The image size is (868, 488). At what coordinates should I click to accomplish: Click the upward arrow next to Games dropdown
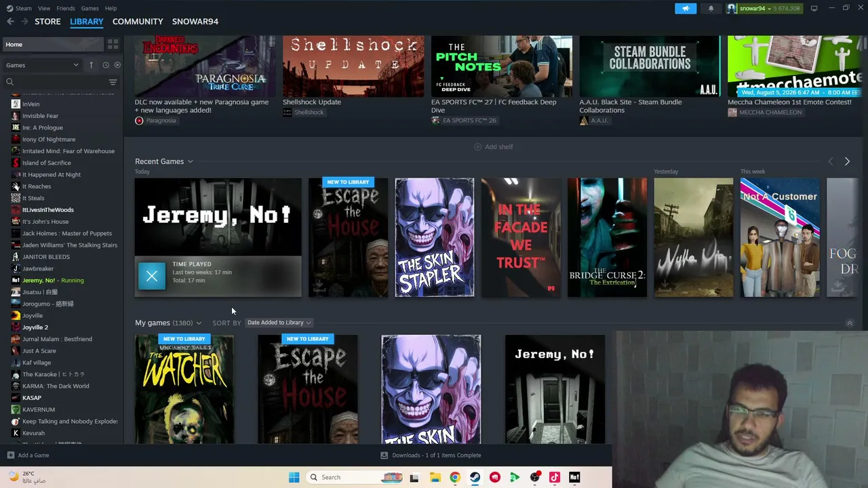(91, 65)
